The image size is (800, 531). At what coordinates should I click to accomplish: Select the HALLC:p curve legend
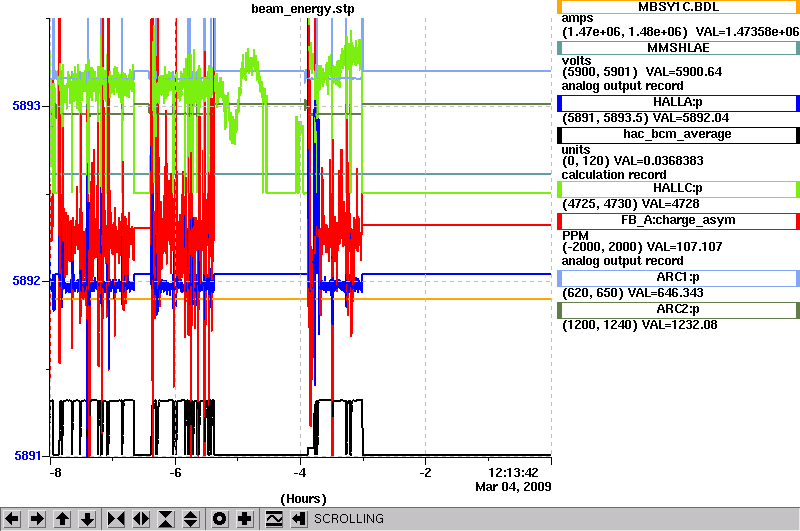click(678, 189)
